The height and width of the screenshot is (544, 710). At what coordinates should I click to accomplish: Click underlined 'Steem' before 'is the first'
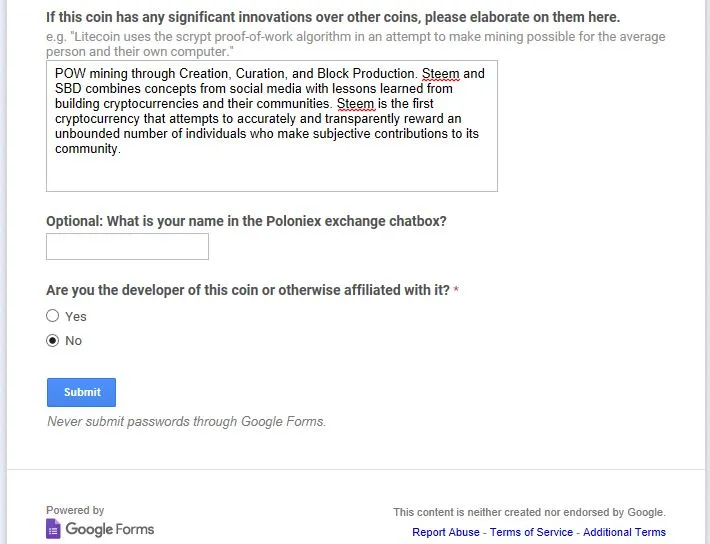click(x=355, y=104)
